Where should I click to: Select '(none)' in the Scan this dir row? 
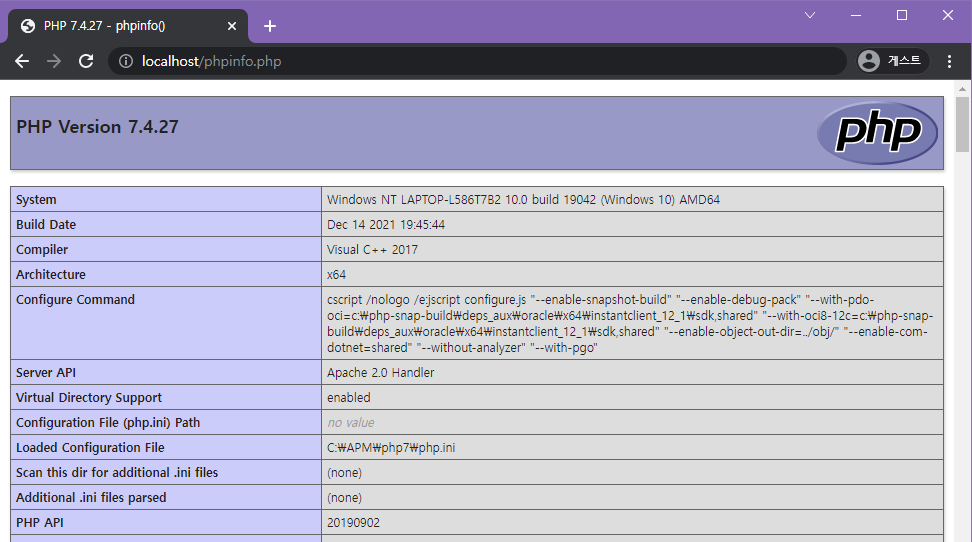[344, 473]
